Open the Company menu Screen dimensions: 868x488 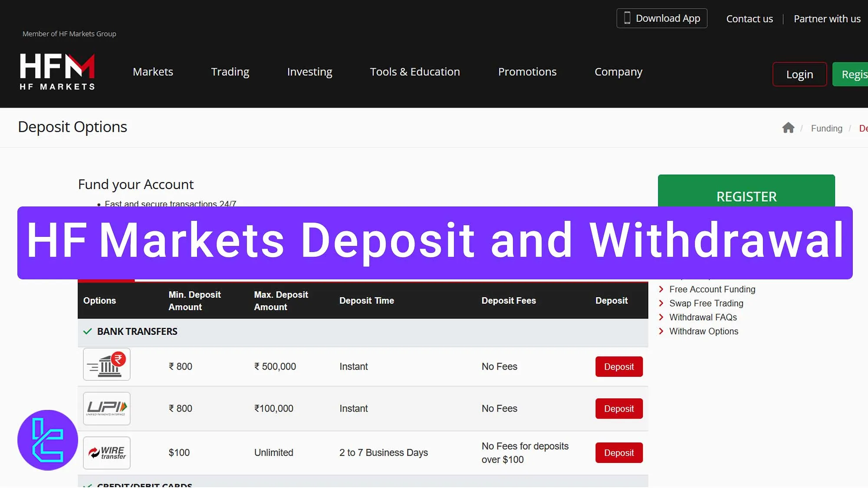tap(618, 72)
